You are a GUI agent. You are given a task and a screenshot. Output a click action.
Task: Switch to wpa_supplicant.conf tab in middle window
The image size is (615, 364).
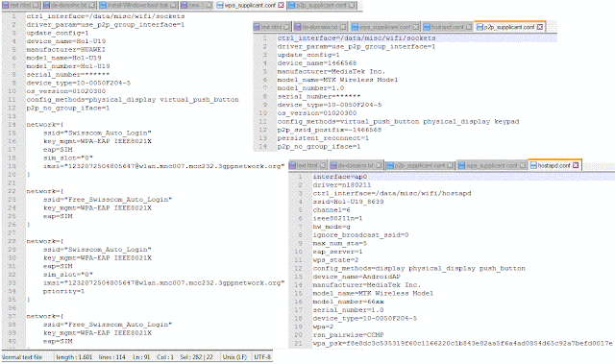click(x=384, y=27)
